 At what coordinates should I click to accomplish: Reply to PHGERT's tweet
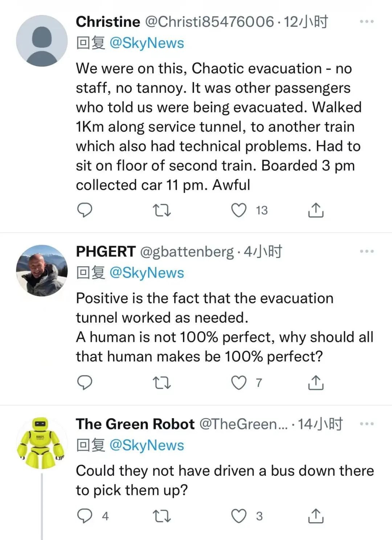[x=85, y=382]
